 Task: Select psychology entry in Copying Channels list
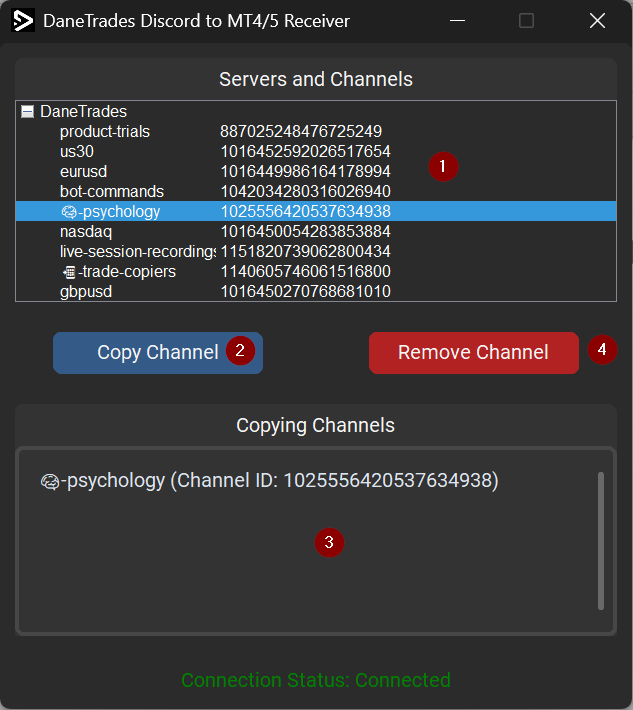click(270, 480)
